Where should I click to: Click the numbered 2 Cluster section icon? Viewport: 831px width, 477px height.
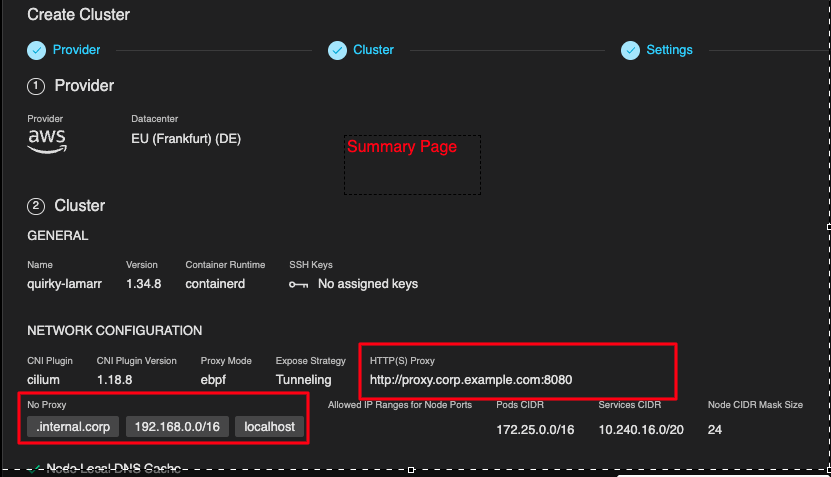[x=36, y=206]
